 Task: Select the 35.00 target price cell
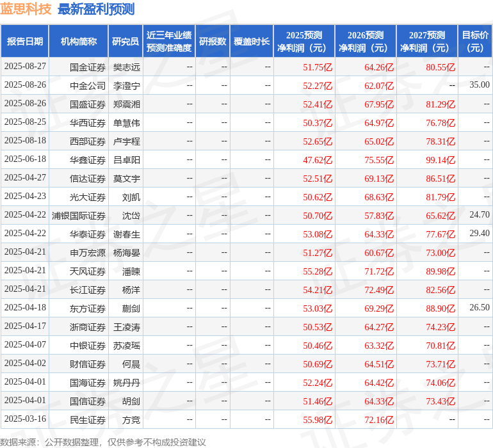(479, 85)
